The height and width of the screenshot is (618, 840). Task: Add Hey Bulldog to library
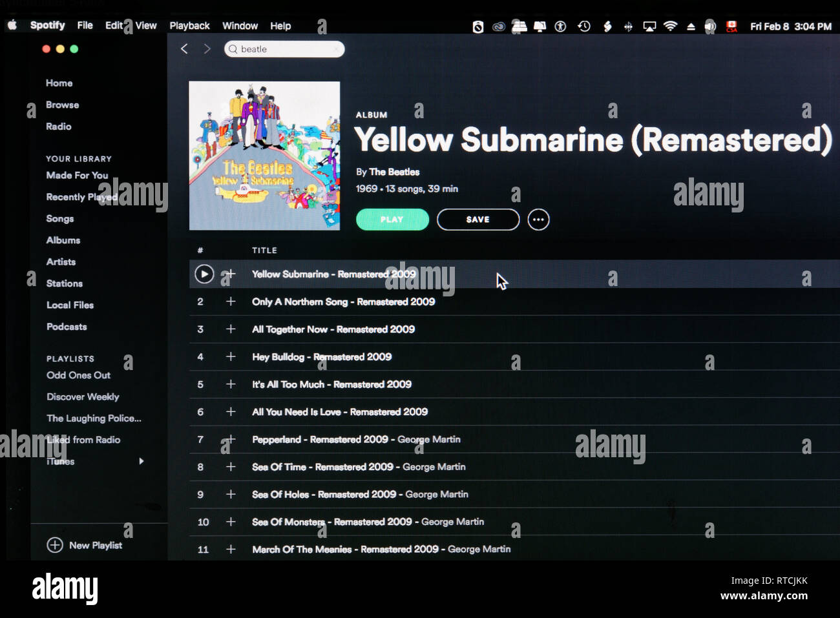[x=231, y=356]
